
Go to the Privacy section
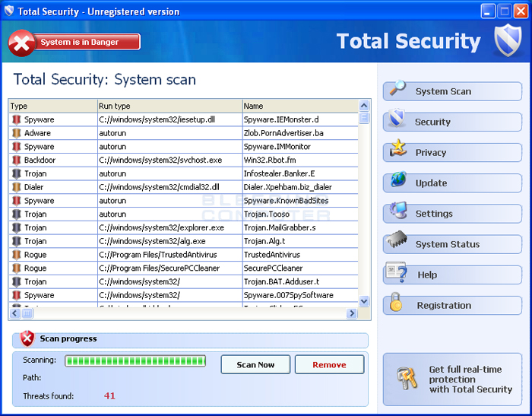click(x=452, y=152)
